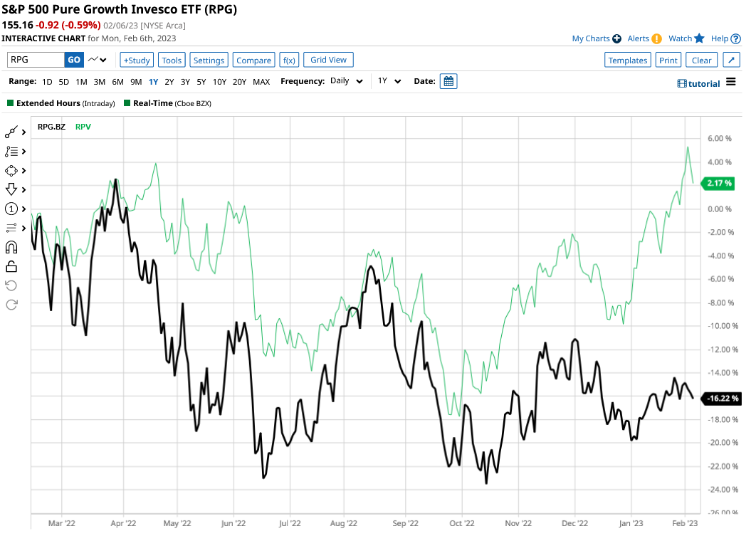
Task: Click the My Charts plus icon
Action: coord(616,38)
